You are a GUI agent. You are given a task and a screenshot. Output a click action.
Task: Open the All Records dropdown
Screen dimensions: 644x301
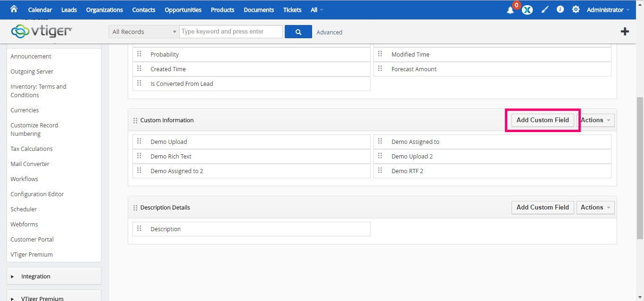pos(143,32)
